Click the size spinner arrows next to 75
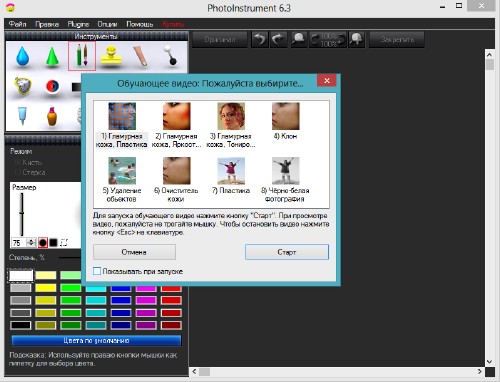The width and height of the screenshot is (500, 382). point(31,243)
